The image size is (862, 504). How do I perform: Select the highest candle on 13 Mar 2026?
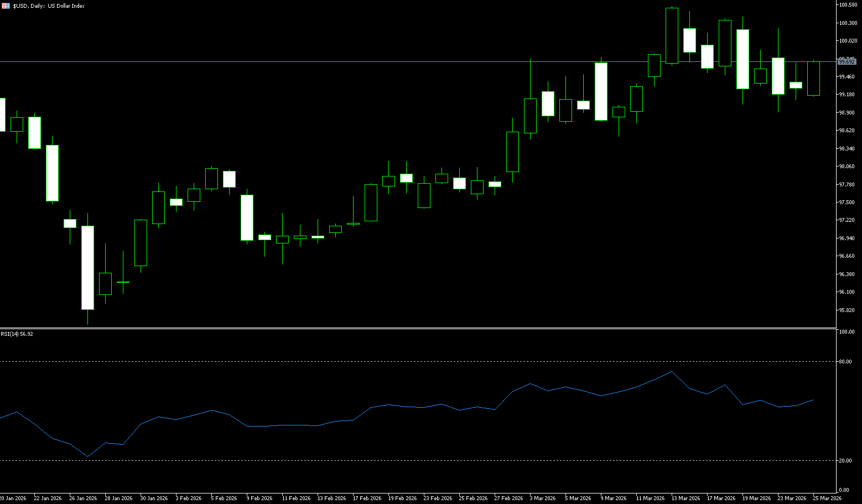[x=672, y=35]
